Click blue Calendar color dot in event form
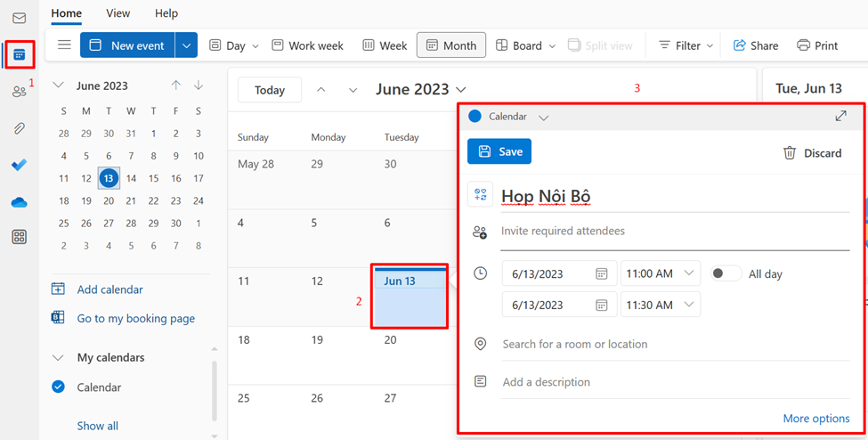The image size is (868, 440). [x=475, y=117]
